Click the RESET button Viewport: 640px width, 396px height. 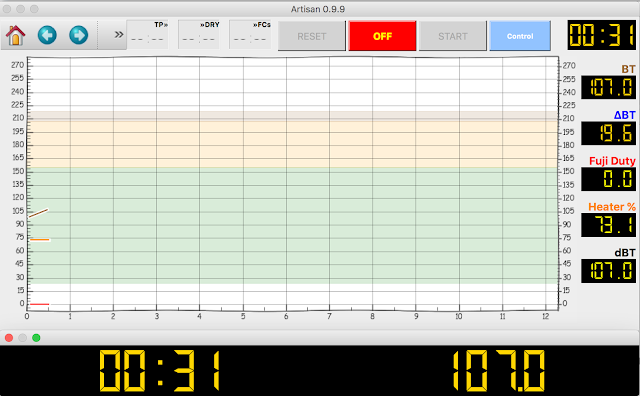(312, 36)
